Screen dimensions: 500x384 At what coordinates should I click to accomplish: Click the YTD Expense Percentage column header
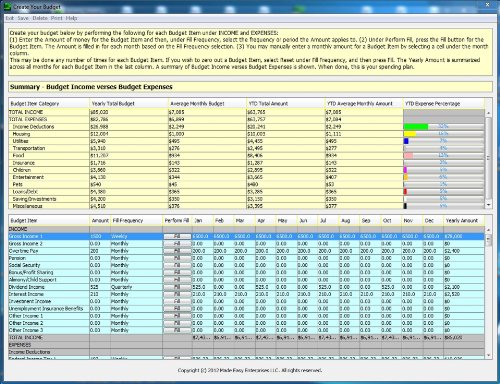[x=444, y=104]
